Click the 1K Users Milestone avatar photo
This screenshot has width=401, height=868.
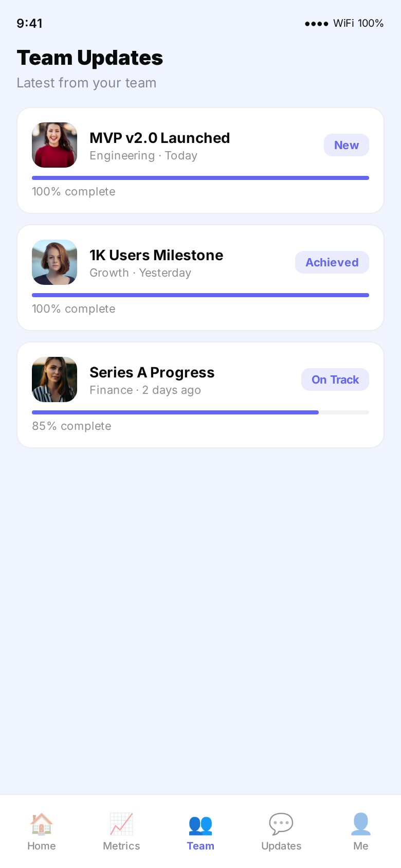54,262
